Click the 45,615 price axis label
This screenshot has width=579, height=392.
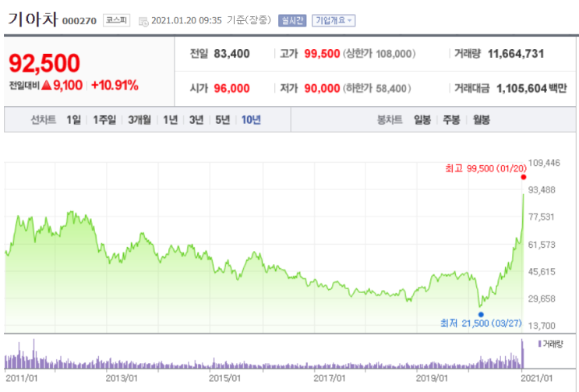click(542, 272)
